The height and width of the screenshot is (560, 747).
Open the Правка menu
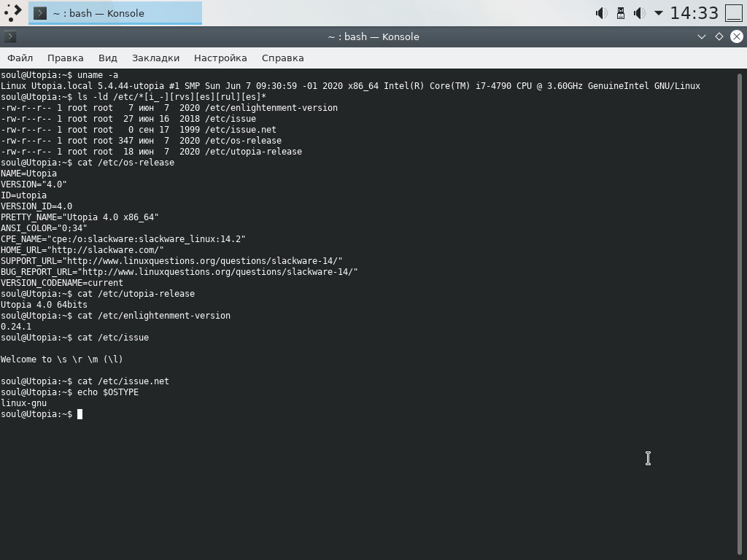pos(65,58)
